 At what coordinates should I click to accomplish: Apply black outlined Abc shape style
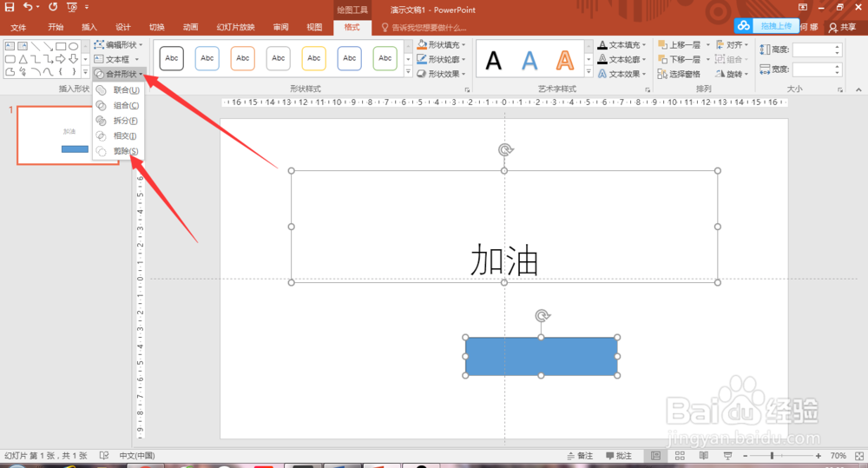pyautogui.click(x=172, y=58)
